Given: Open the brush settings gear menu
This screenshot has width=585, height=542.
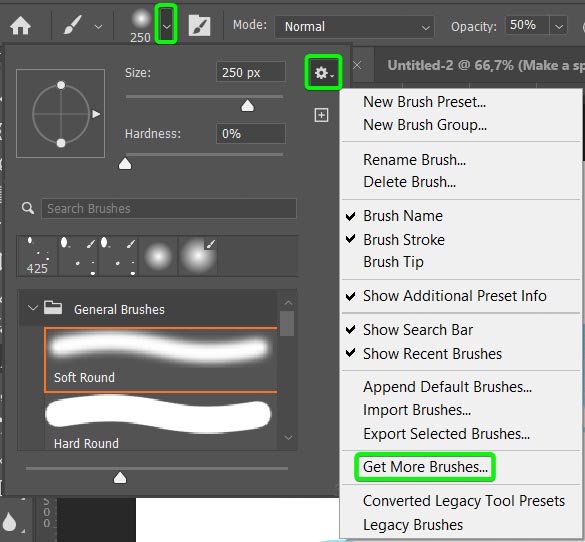Looking at the screenshot, I should pos(323,72).
